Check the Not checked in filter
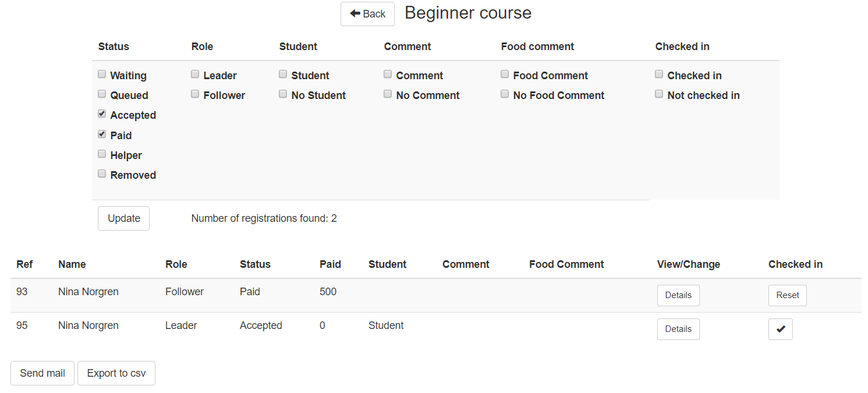 (659, 94)
